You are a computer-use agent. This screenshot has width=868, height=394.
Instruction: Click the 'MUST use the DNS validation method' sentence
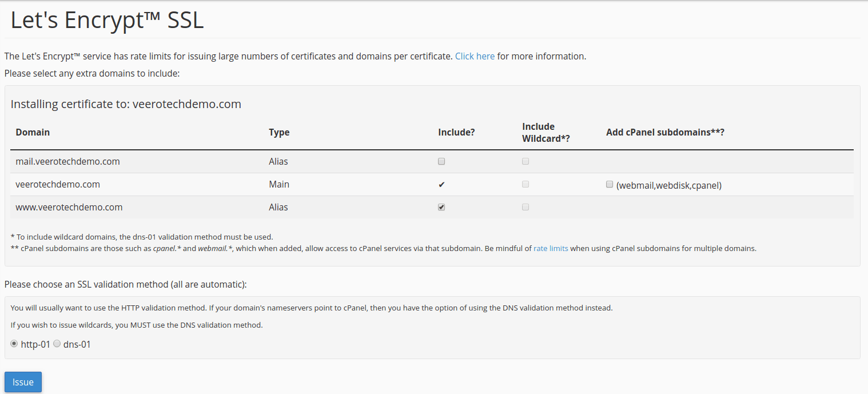coord(137,325)
